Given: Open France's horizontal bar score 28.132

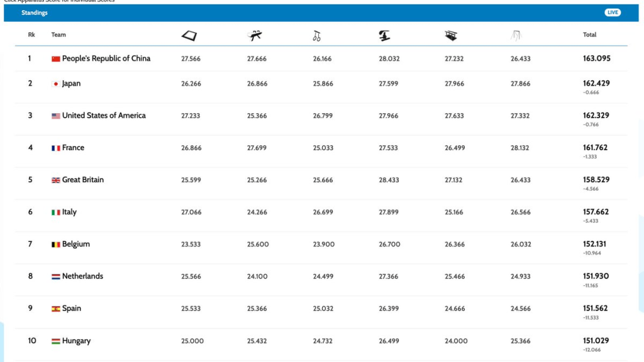Looking at the screenshot, I should 520,148.
